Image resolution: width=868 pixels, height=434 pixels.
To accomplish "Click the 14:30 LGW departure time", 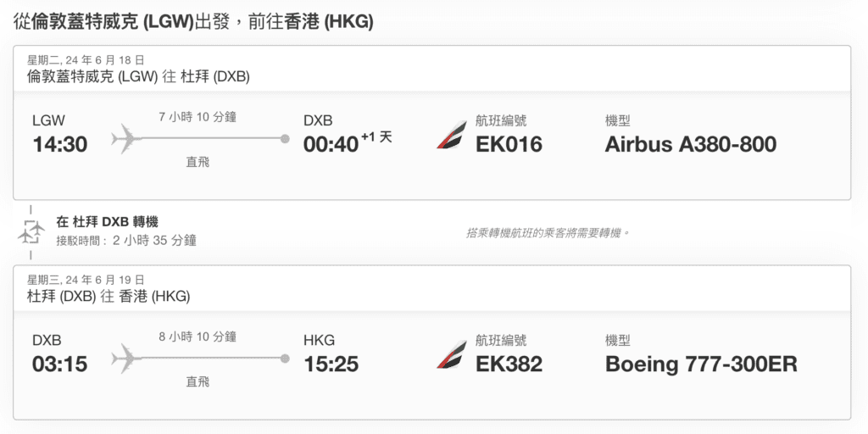I will (60, 144).
